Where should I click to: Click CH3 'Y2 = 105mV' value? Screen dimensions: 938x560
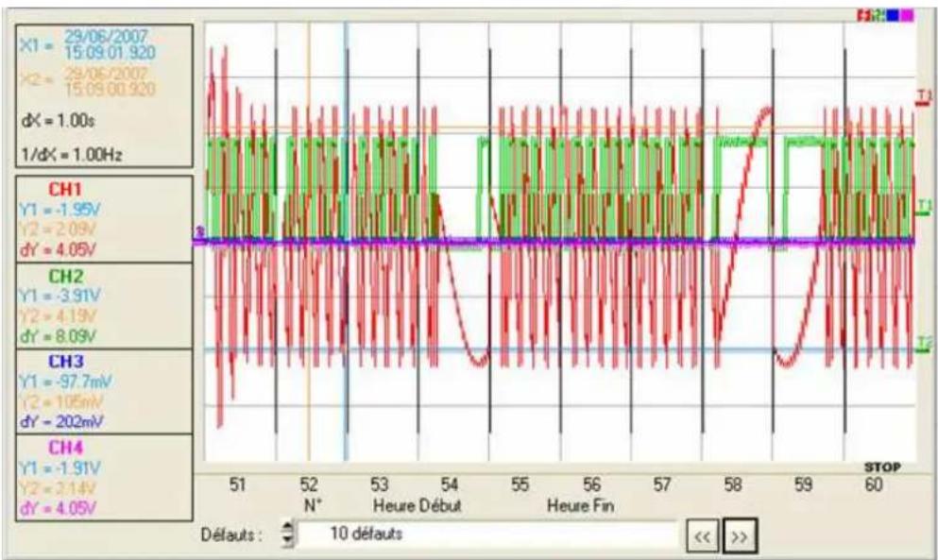[61, 401]
